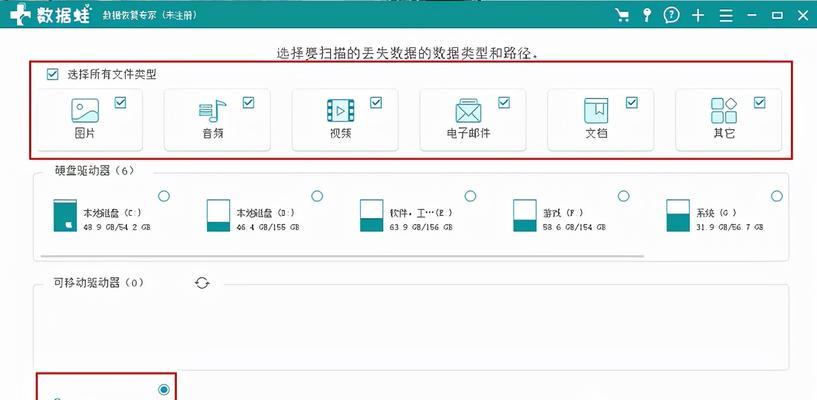817x400 pixels.
Task: Select the 软件·工 (E:) radio button
Action: [470, 196]
